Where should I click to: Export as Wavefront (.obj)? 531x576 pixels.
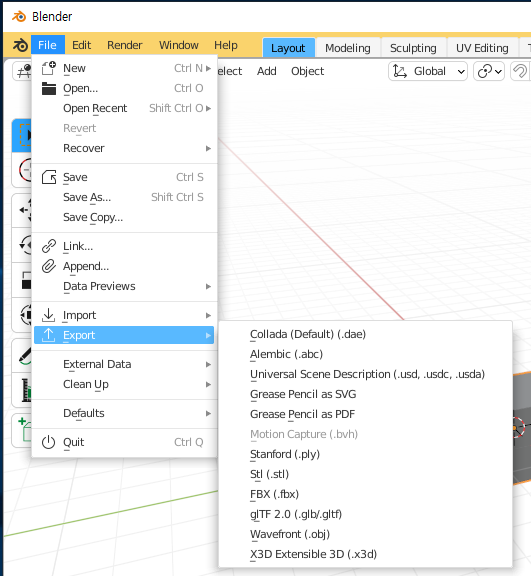coord(365,534)
